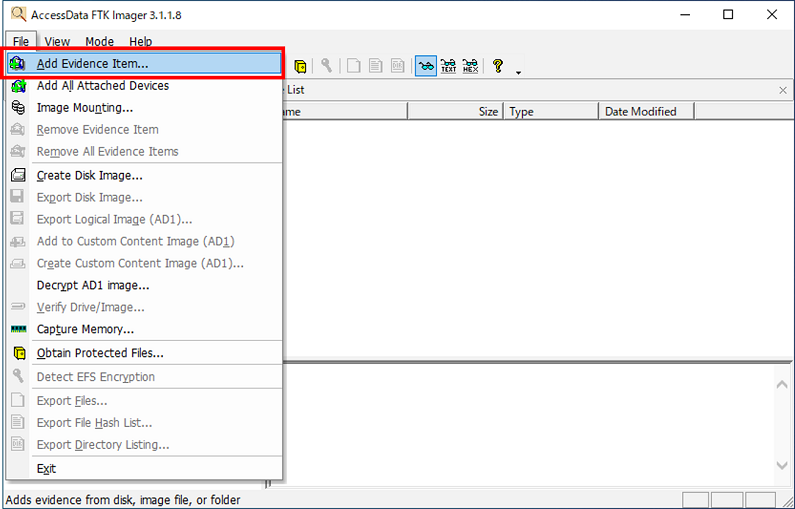Expand the toolbar options arrow
The width and height of the screenshot is (795, 509).
(x=518, y=73)
